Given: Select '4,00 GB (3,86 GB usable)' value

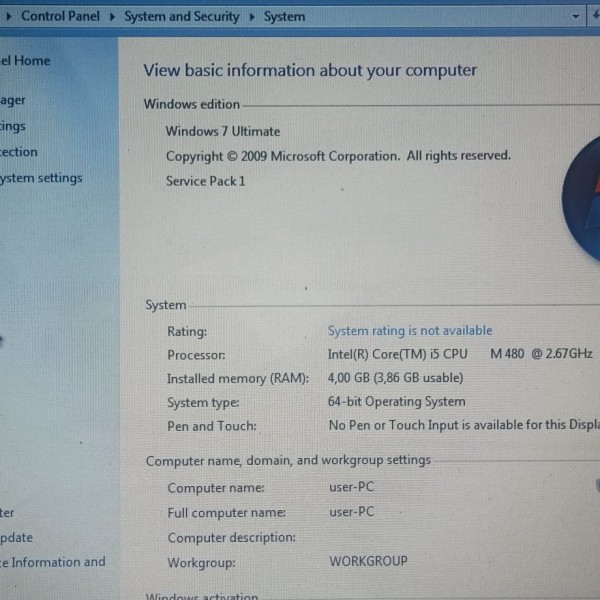Looking at the screenshot, I should (x=395, y=378).
